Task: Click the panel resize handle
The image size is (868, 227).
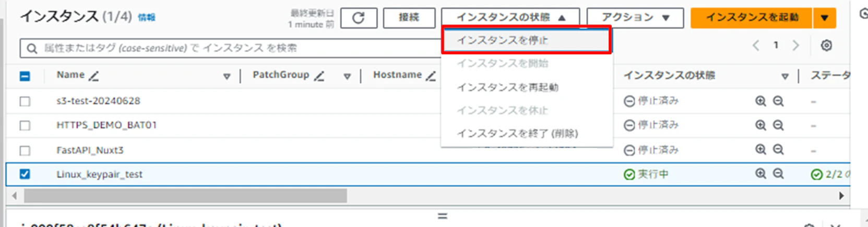Action: 443,215
